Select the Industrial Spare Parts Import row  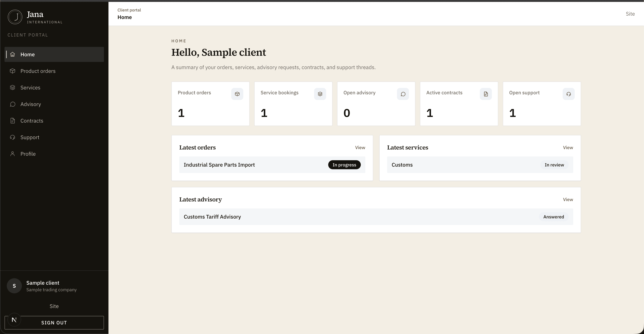click(x=272, y=165)
